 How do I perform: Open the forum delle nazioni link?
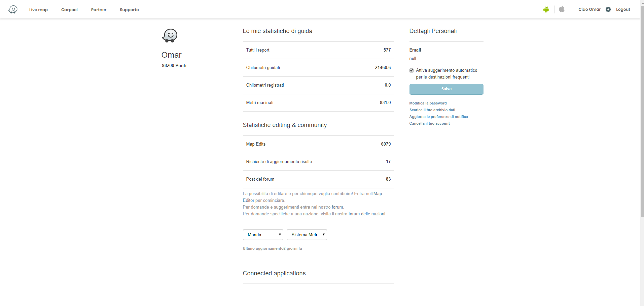367,214
